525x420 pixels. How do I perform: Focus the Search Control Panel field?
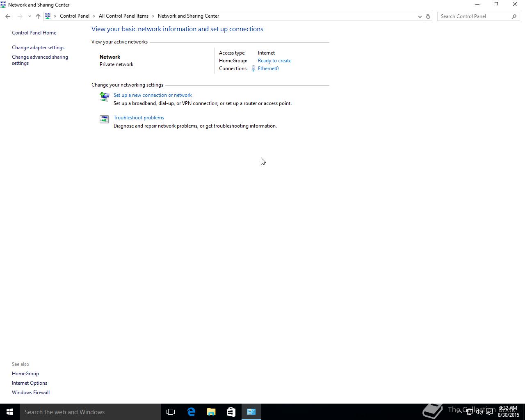pos(474,16)
